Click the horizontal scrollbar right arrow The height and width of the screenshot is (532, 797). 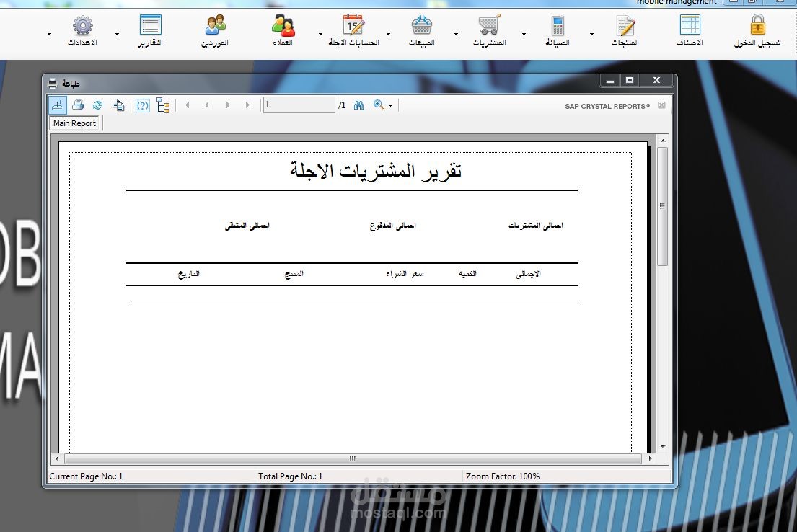(x=650, y=458)
